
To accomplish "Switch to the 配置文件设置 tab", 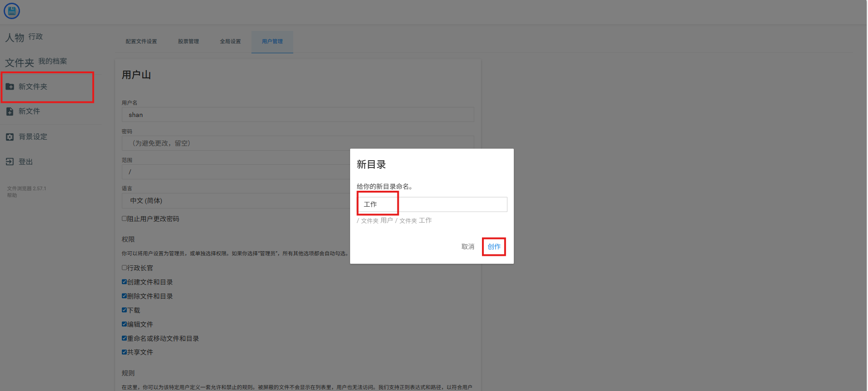I will [x=141, y=41].
